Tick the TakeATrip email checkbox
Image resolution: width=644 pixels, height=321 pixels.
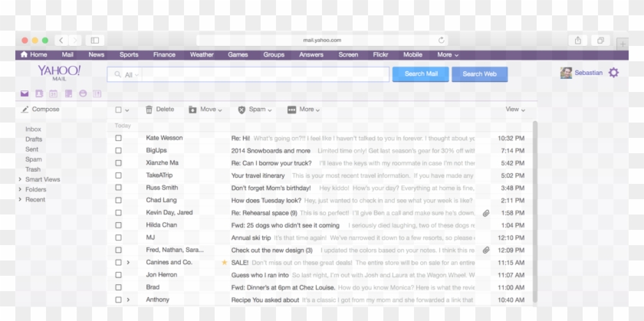(118, 175)
